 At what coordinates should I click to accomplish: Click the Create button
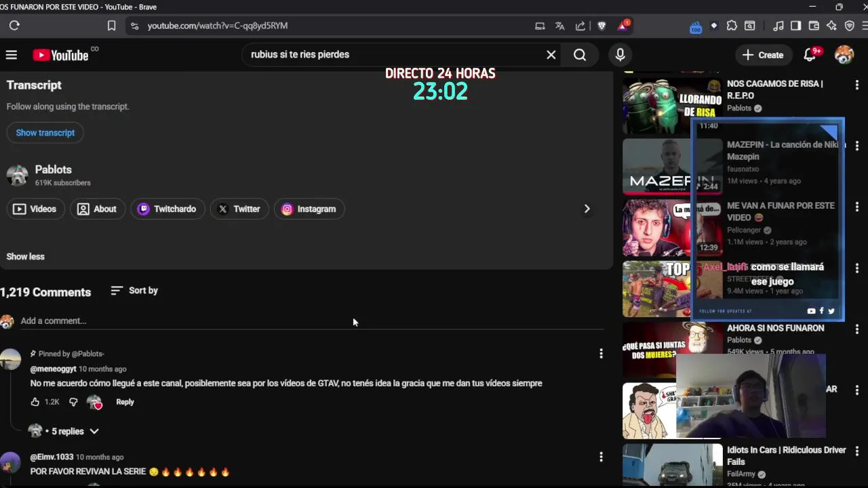coord(763,55)
